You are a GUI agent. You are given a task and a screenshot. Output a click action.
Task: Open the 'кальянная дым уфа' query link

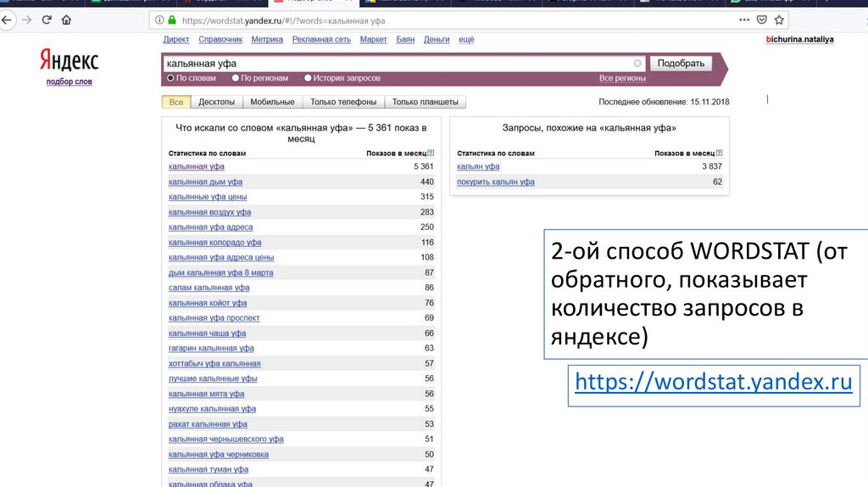[205, 182]
